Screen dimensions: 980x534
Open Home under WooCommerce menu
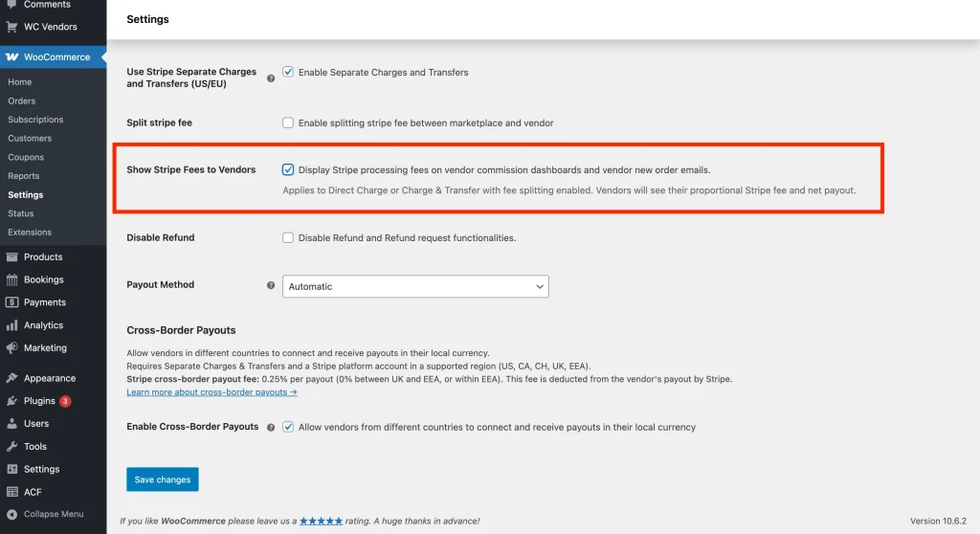(x=20, y=82)
